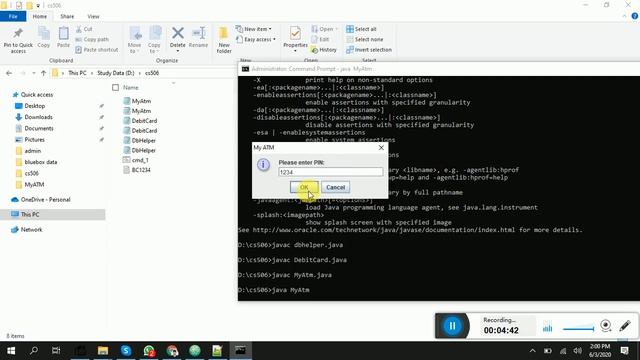Open the Windows Start menu
Image resolution: width=640 pixels, height=360 pixels.
coord(11,351)
